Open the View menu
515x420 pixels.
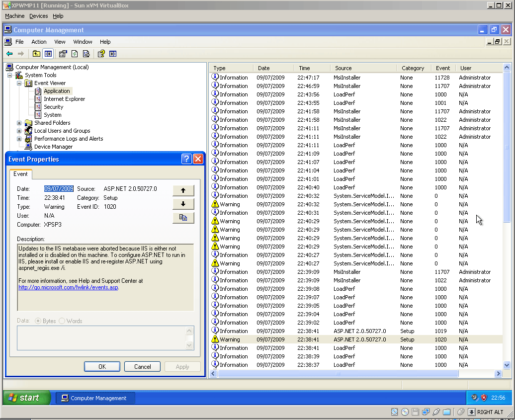60,42
